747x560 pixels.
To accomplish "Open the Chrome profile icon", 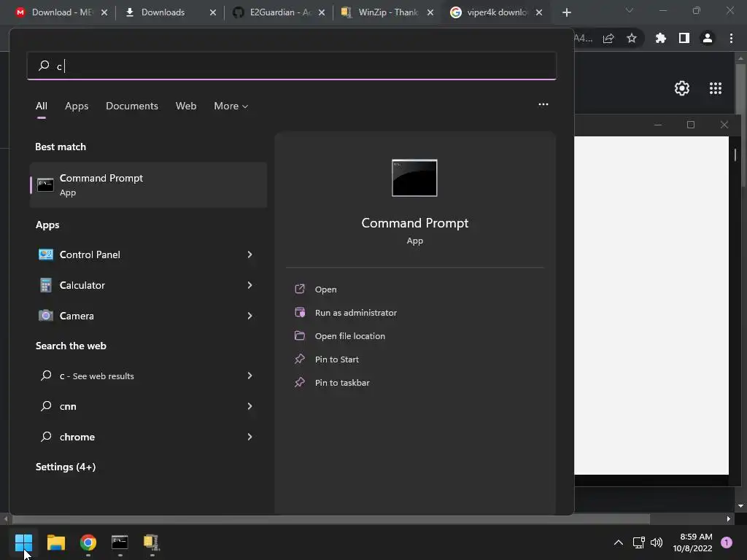I will coord(708,38).
